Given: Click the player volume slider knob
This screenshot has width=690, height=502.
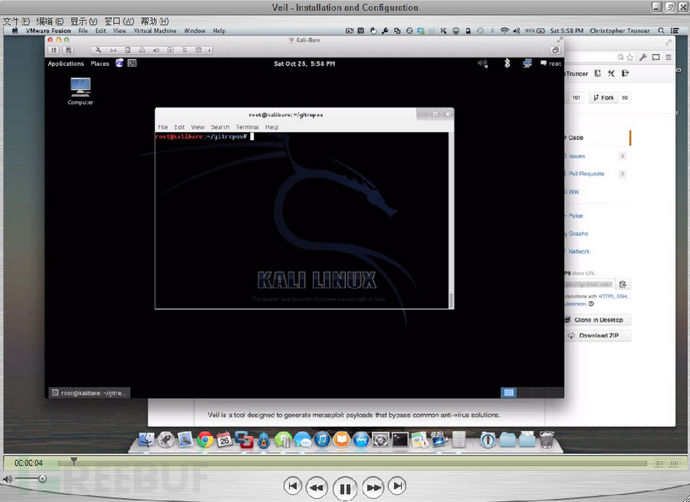Looking at the screenshot, I should click(x=42, y=478).
